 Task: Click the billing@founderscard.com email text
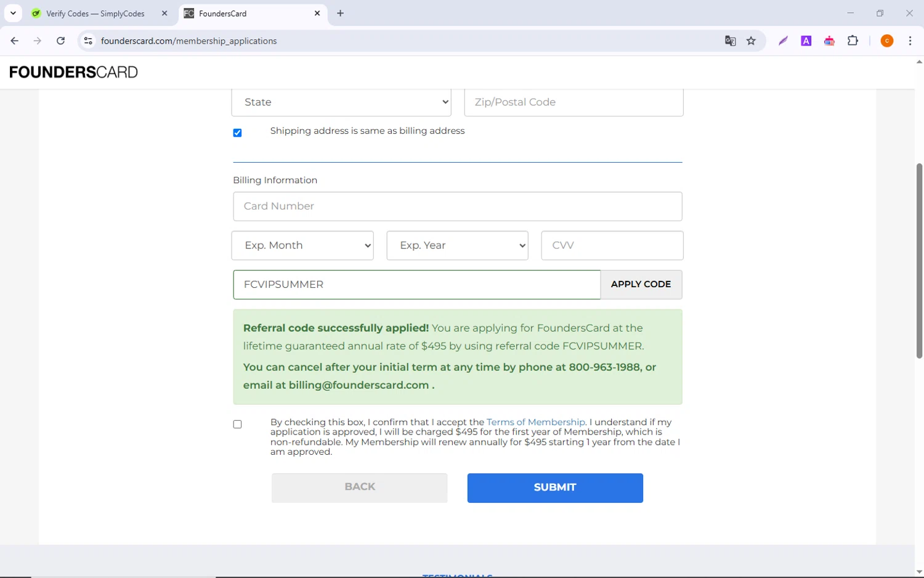359,385
